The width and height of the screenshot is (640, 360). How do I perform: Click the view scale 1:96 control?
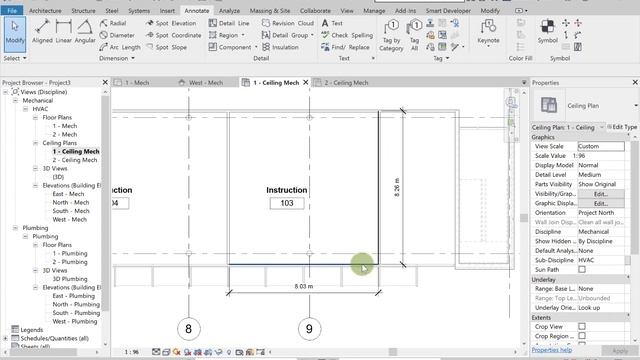click(x=131, y=352)
